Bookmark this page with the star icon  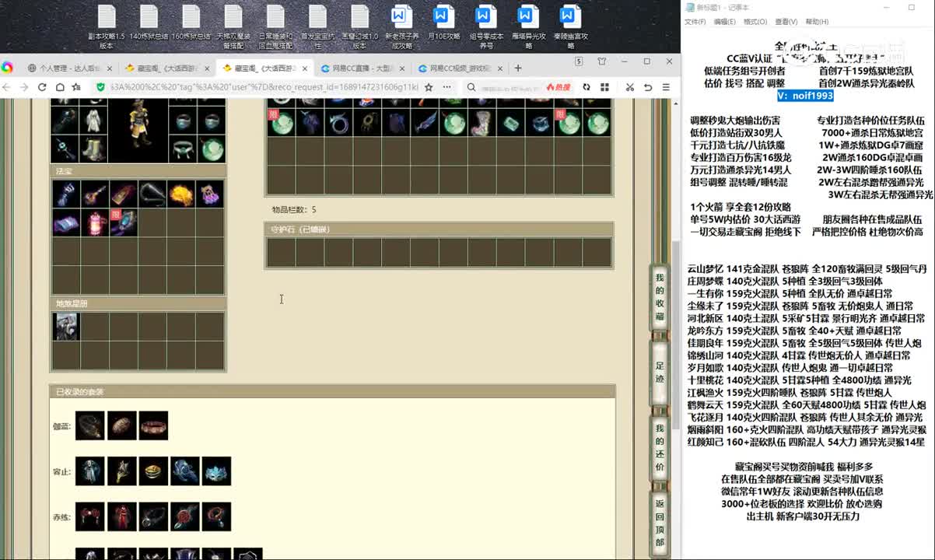pyautogui.click(x=429, y=87)
